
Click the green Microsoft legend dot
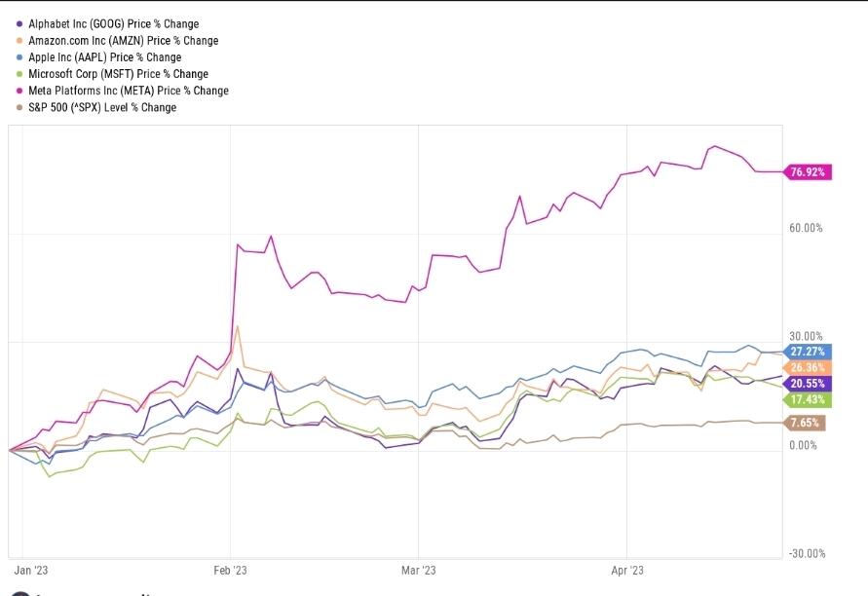(19, 74)
